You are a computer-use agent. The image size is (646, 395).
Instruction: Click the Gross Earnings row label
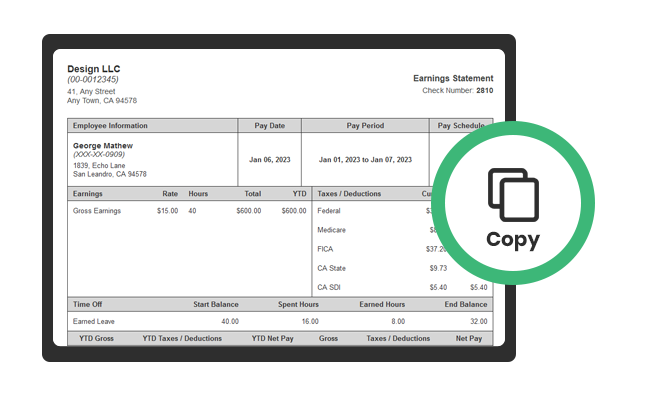point(97,211)
